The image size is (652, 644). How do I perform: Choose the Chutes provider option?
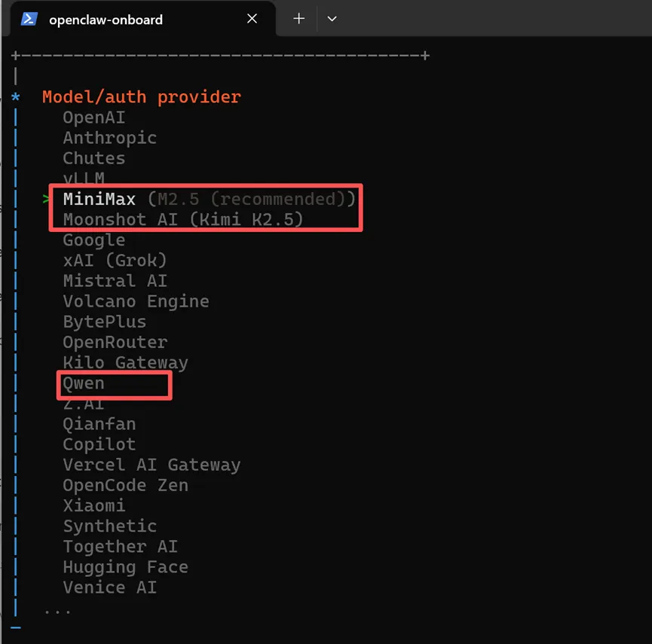coord(94,158)
